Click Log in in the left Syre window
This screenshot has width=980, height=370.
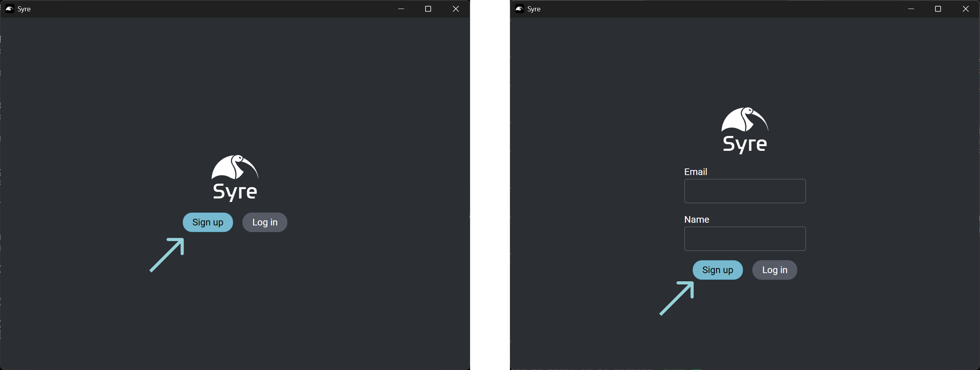[x=265, y=222]
